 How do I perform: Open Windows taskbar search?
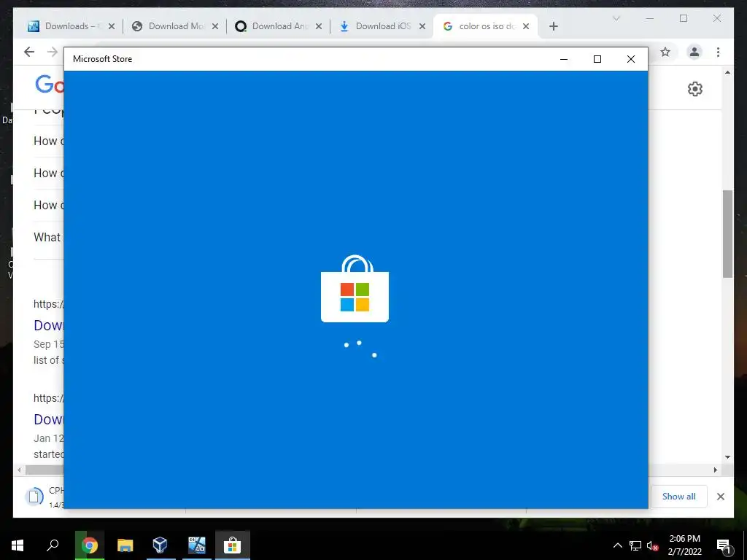click(x=53, y=545)
